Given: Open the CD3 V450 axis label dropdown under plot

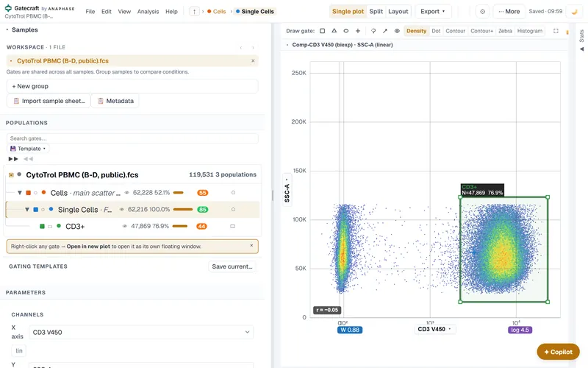Looking at the screenshot, I should [x=434, y=329].
